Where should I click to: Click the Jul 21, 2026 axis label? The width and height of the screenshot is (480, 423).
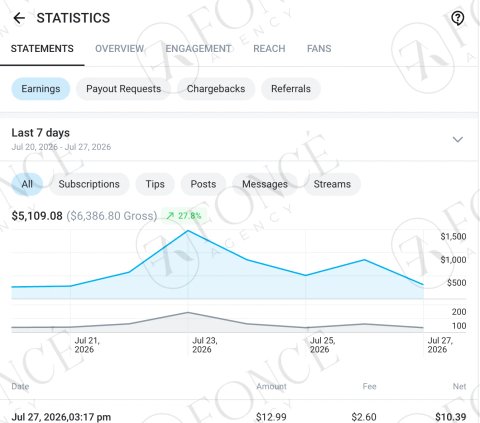coord(87,345)
